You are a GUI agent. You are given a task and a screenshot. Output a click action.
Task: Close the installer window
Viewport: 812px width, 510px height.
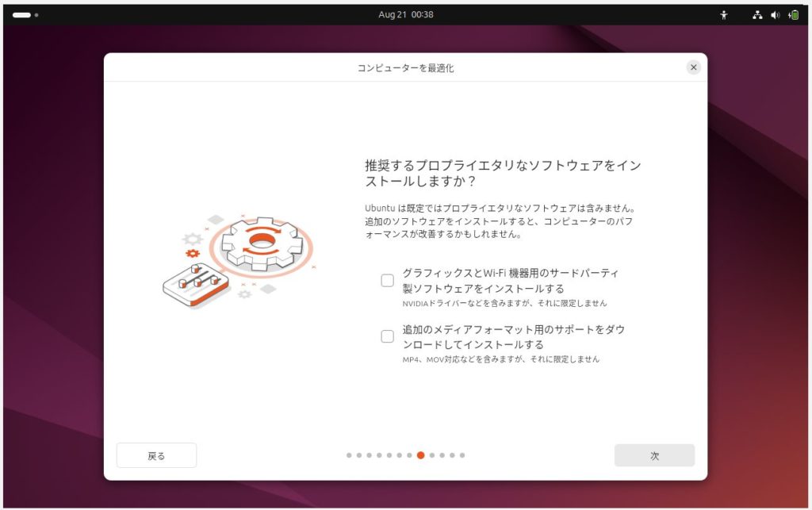[x=693, y=67]
